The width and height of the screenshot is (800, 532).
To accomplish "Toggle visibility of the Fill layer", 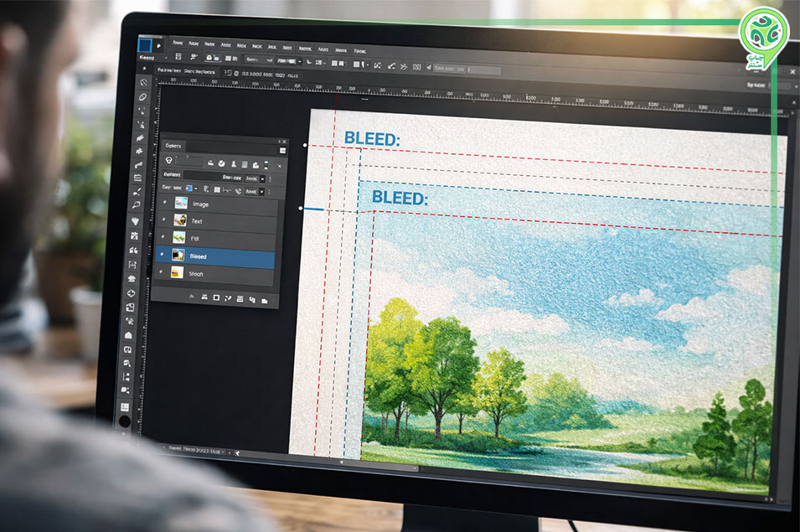I will click(164, 238).
